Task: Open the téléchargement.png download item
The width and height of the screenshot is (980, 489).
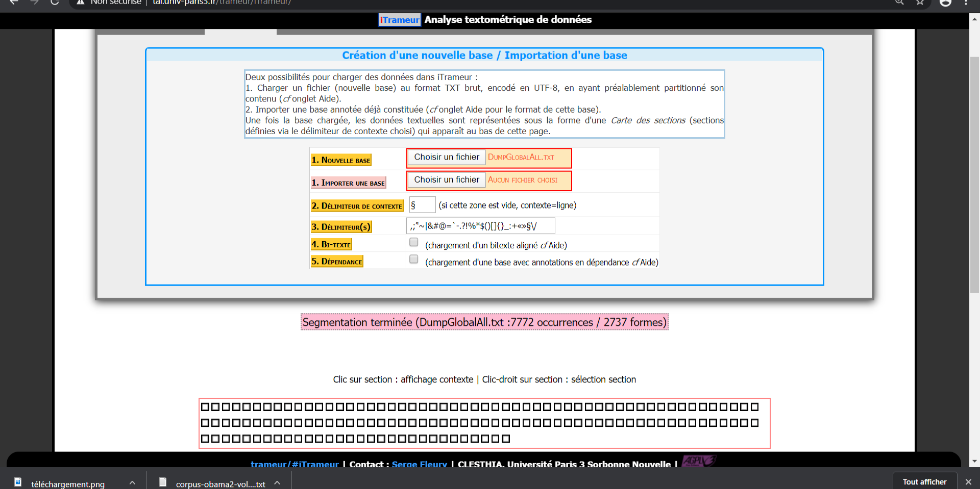Action: pos(68,483)
